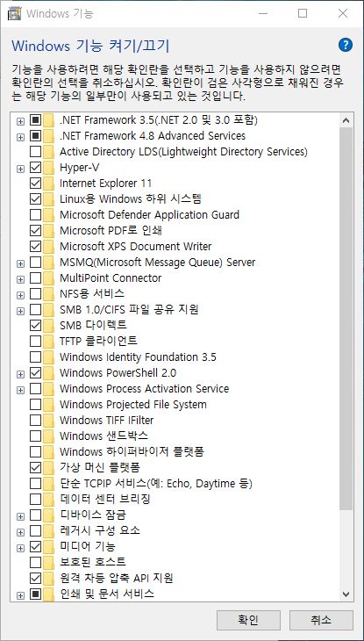Click the folder icon next to 보호된 호스트

(x=48, y=562)
